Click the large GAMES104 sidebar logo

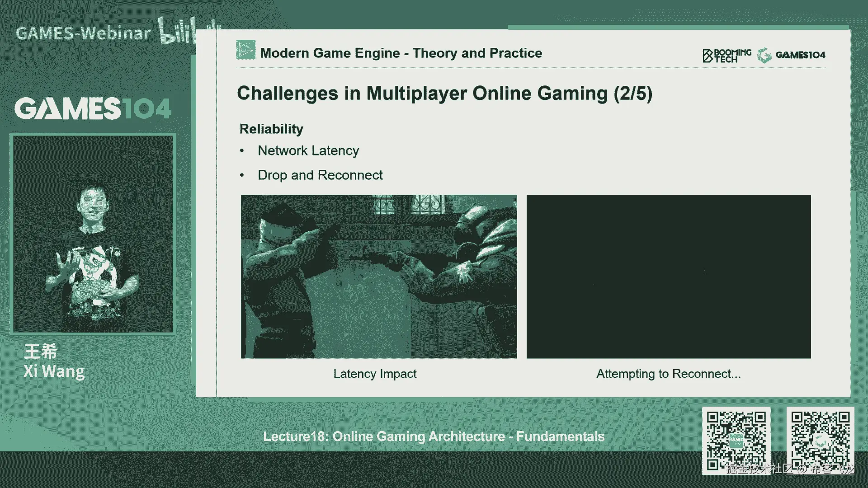(93, 109)
